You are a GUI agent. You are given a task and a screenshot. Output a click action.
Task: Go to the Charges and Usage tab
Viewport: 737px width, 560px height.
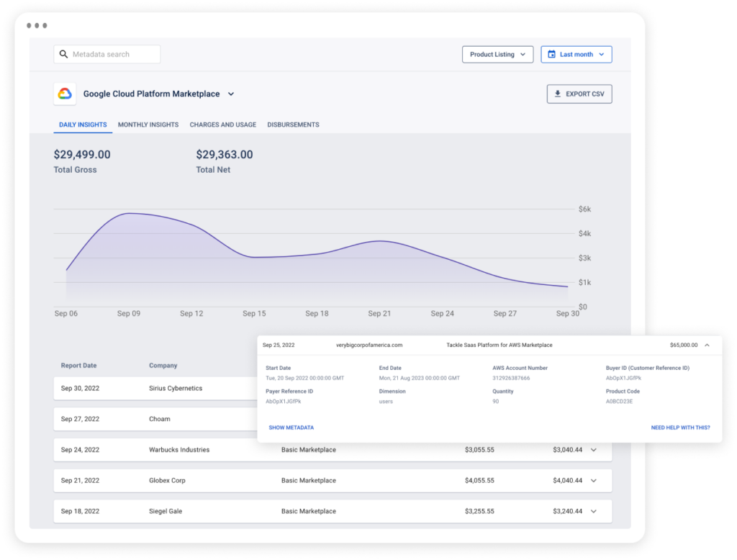(223, 125)
